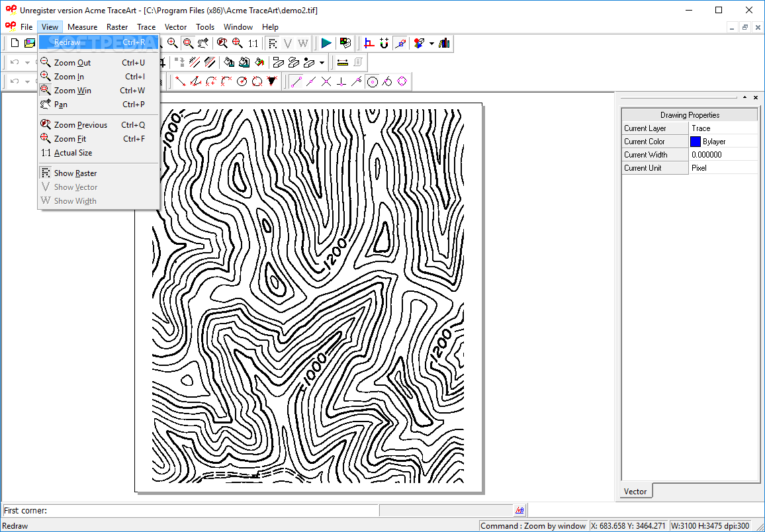Click the third eraser icon with dot
765x532 pixels.
[309, 62]
